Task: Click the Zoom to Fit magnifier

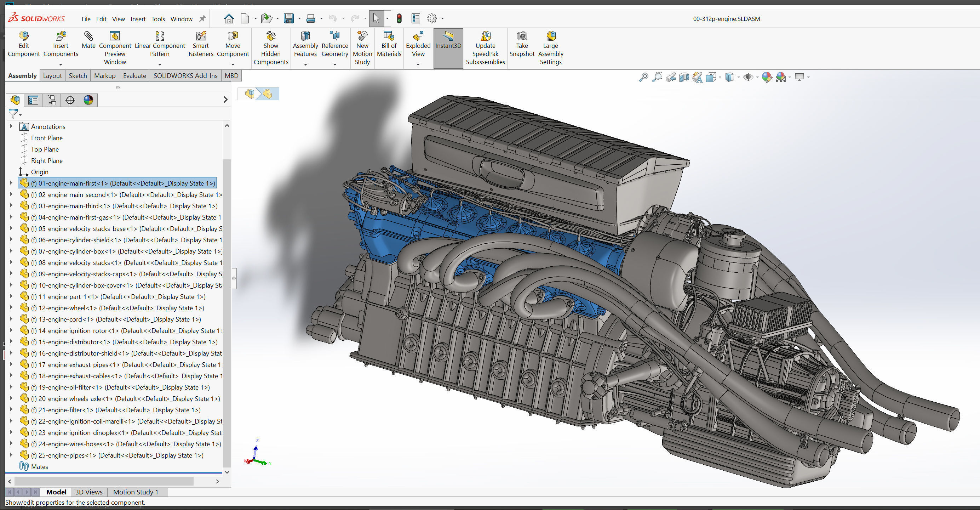Action: [643, 77]
